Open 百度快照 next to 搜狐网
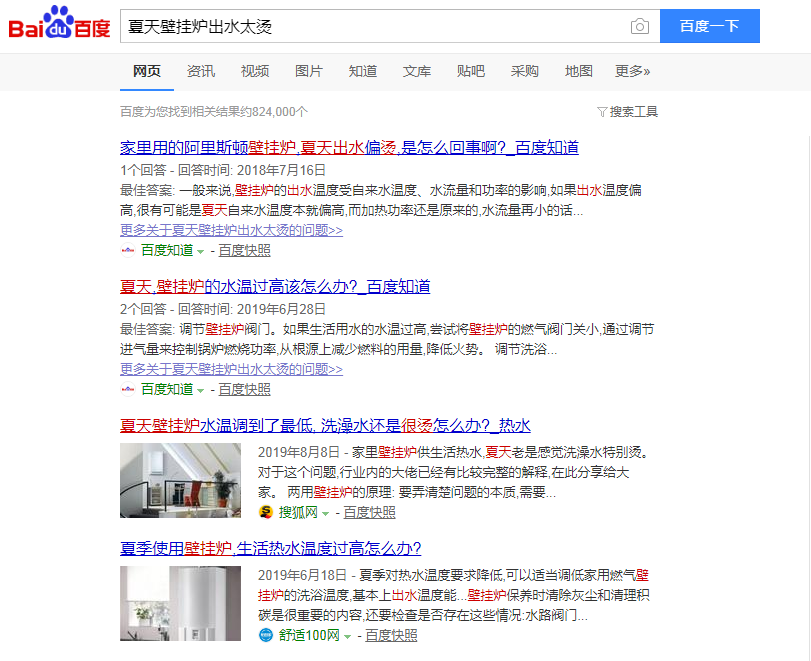 pos(369,513)
